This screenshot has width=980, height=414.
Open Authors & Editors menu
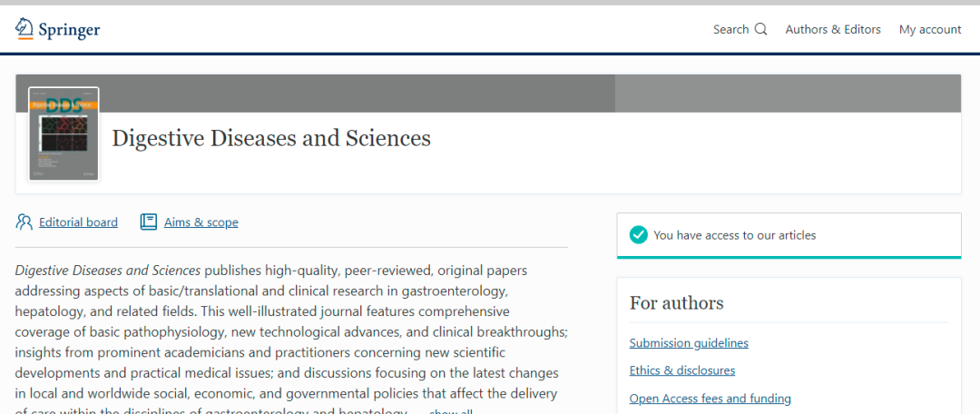click(833, 29)
